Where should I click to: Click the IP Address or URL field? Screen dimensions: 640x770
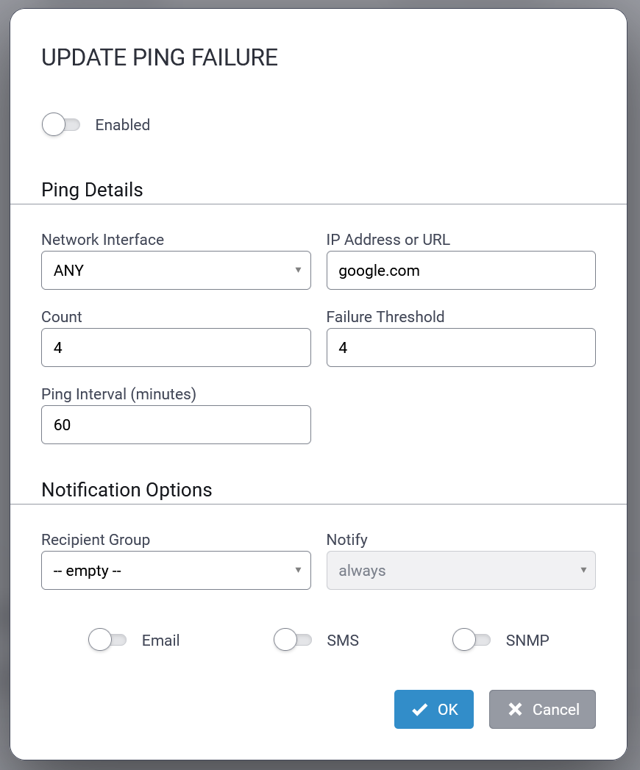click(x=460, y=270)
